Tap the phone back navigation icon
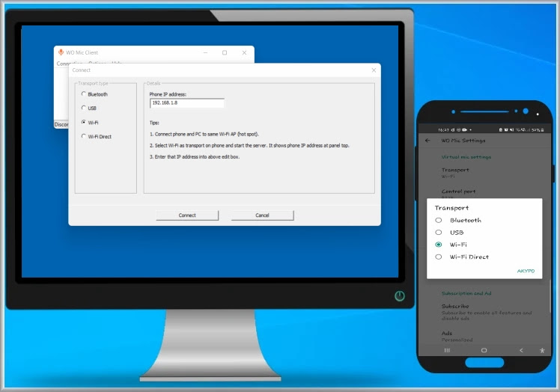 (521, 350)
